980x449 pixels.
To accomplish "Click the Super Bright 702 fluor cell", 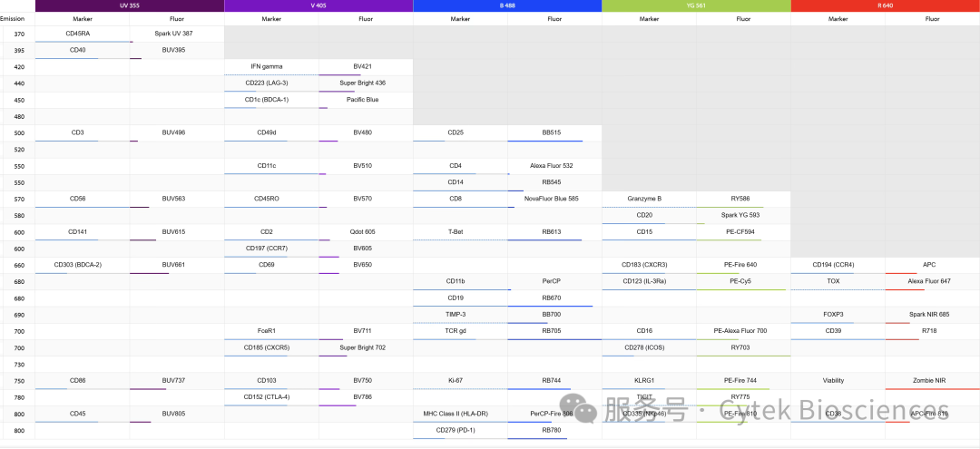I will click(366, 347).
